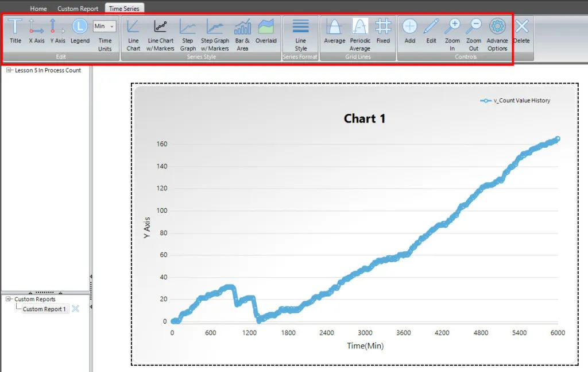This screenshot has width=588, height=372.
Task: Click the Title edit icon
Action: pos(15,31)
